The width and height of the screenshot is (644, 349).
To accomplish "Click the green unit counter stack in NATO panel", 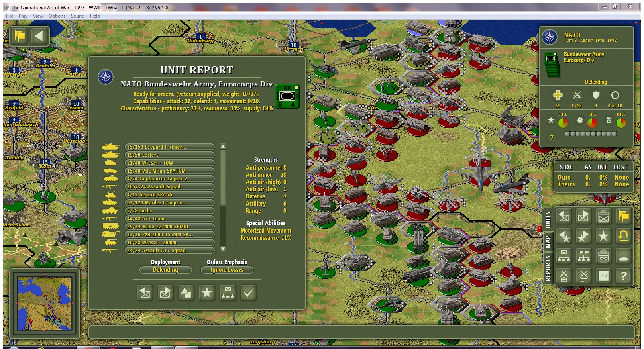I will tap(552, 64).
